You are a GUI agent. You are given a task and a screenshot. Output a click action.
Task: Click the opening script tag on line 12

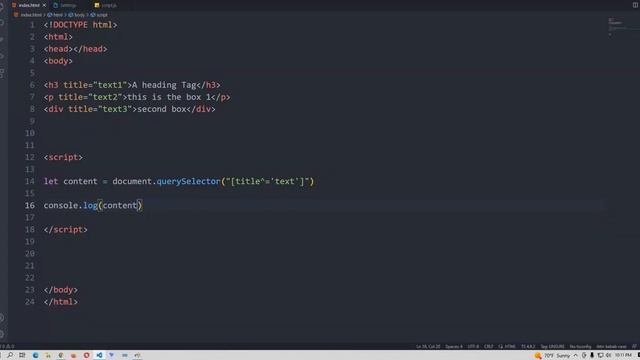point(63,157)
